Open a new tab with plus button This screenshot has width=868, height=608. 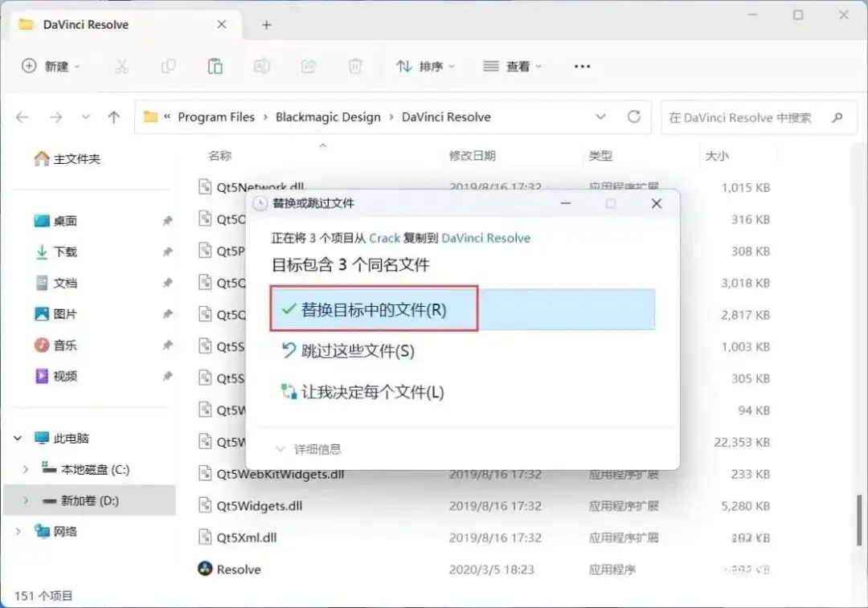(x=266, y=25)
